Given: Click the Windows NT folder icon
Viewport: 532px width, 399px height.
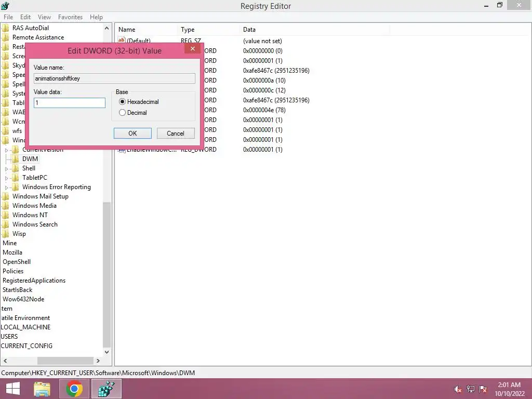Looking at the screenshot, I should [5, 215].
